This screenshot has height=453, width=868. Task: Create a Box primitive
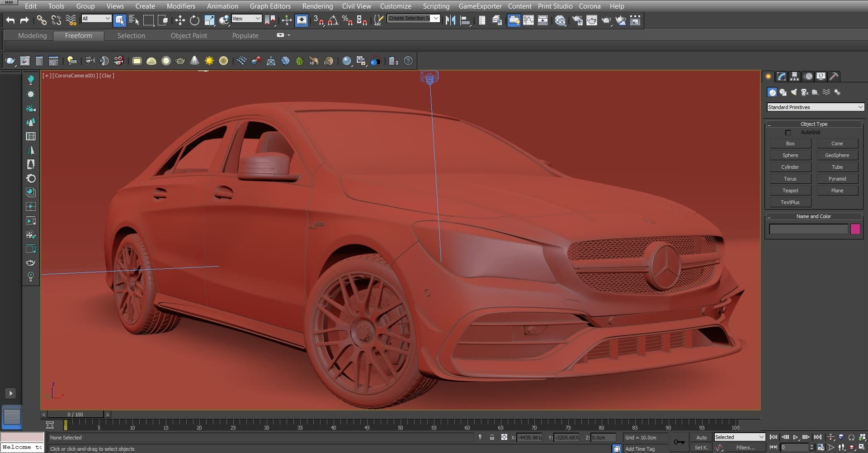coord(790,143)
